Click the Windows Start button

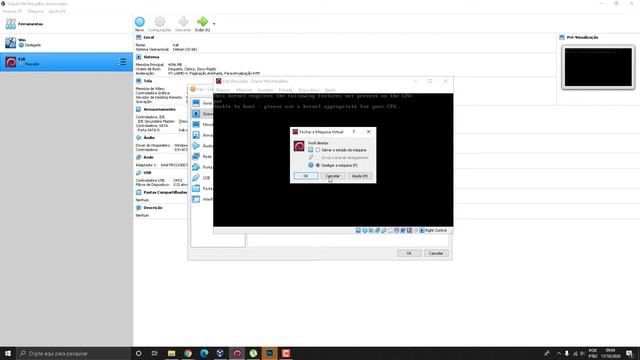pos(8,353)
